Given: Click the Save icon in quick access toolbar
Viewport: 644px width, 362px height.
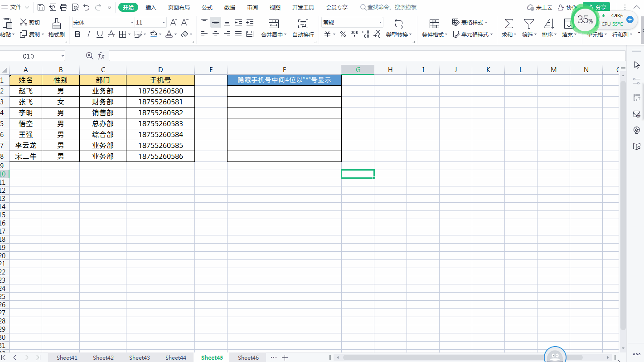Looking at the screenshot, I should [x=41, y=7].
